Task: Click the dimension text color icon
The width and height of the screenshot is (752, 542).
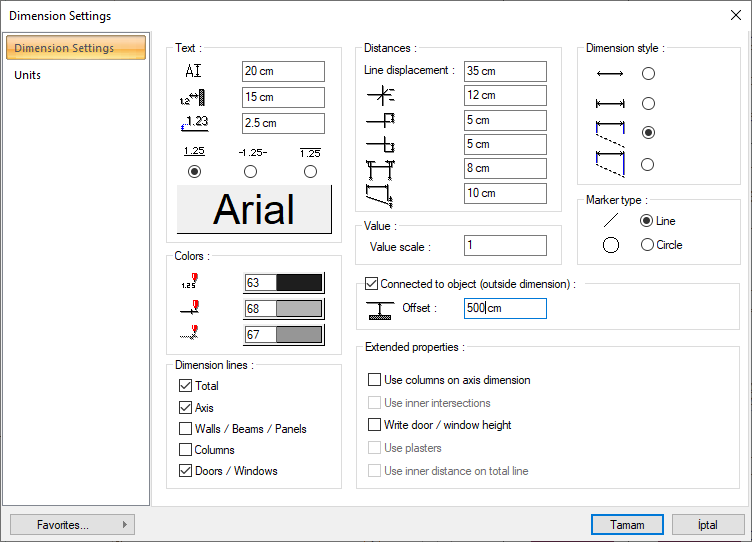Action: click(x=188, y=283)
